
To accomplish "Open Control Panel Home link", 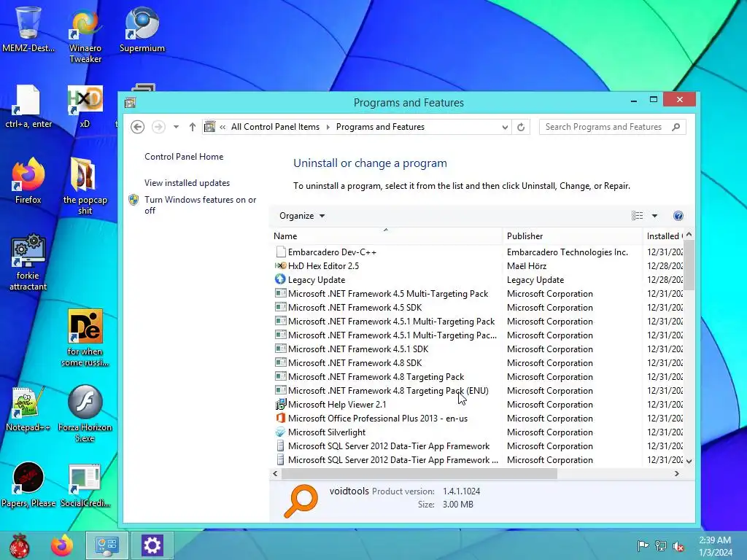I will pyautogui.click(x=184, y=157).
